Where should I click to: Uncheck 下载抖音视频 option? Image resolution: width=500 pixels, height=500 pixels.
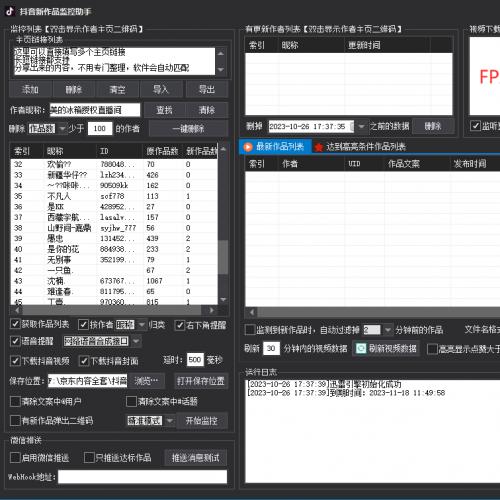point(15,361)
